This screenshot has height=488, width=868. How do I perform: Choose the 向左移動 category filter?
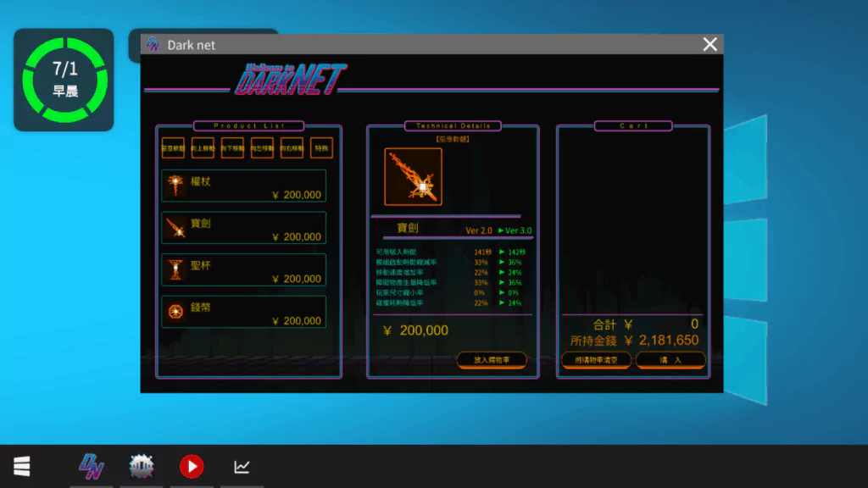tap(262, 148)
